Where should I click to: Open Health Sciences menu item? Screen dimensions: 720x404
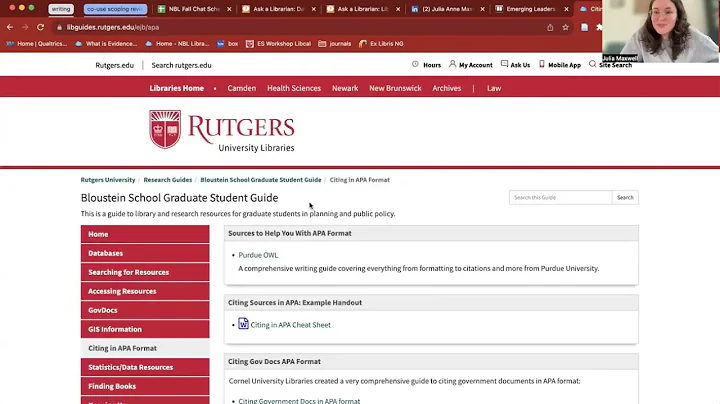294,88
